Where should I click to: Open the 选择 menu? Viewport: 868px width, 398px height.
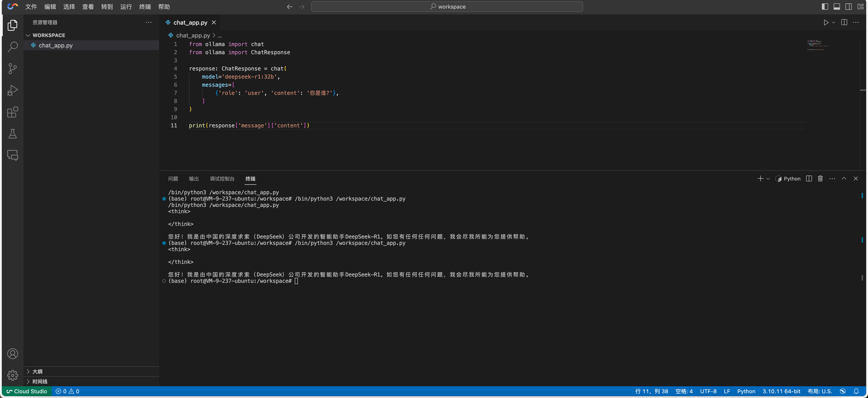(69, 7)
